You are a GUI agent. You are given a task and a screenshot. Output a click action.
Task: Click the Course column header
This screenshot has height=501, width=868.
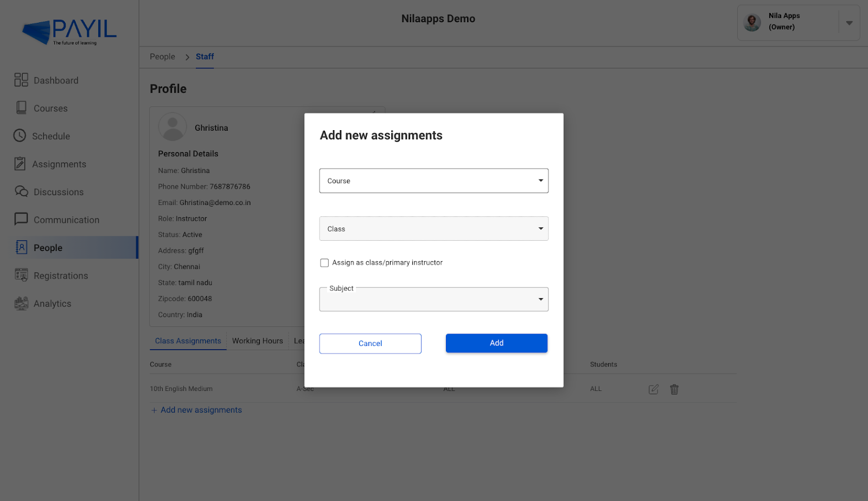161,364
